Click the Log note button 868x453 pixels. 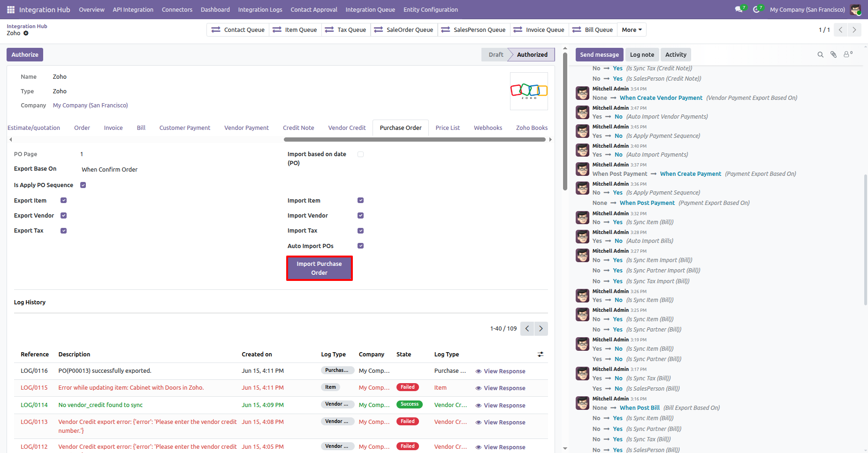point(642,55)
